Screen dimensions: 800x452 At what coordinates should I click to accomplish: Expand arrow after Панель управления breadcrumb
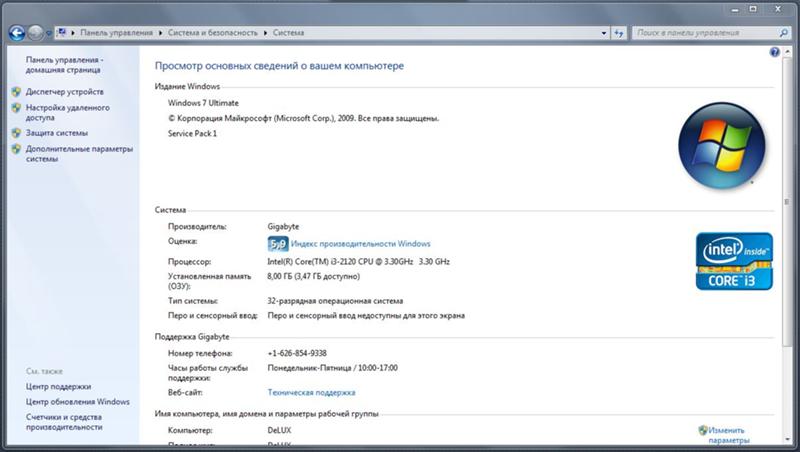tap(160, 33)
